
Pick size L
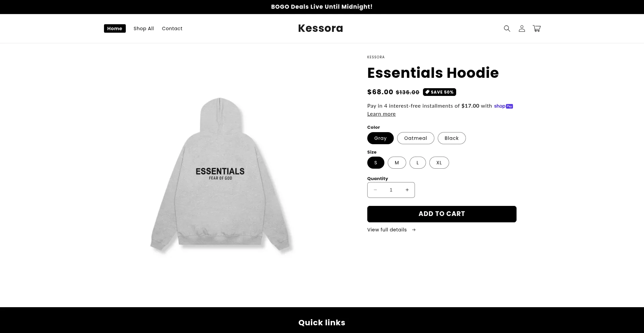[x=418, y=163]
